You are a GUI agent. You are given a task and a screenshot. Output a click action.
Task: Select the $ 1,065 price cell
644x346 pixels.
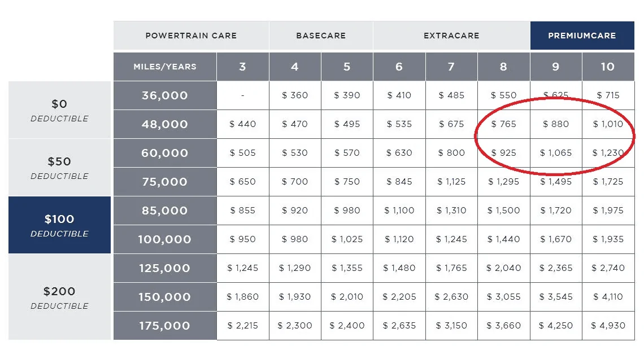(556, 153)
